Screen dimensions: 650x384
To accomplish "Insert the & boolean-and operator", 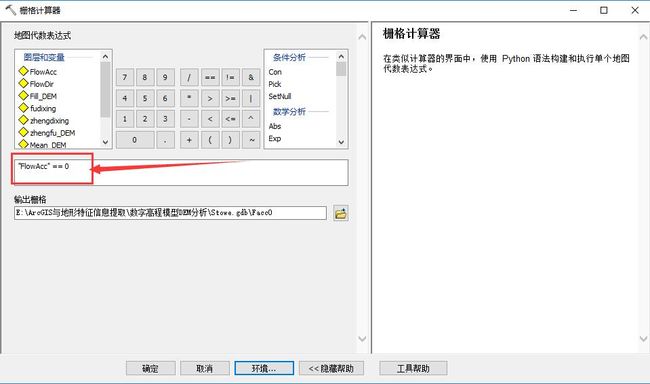I will [x=251, y=77].
